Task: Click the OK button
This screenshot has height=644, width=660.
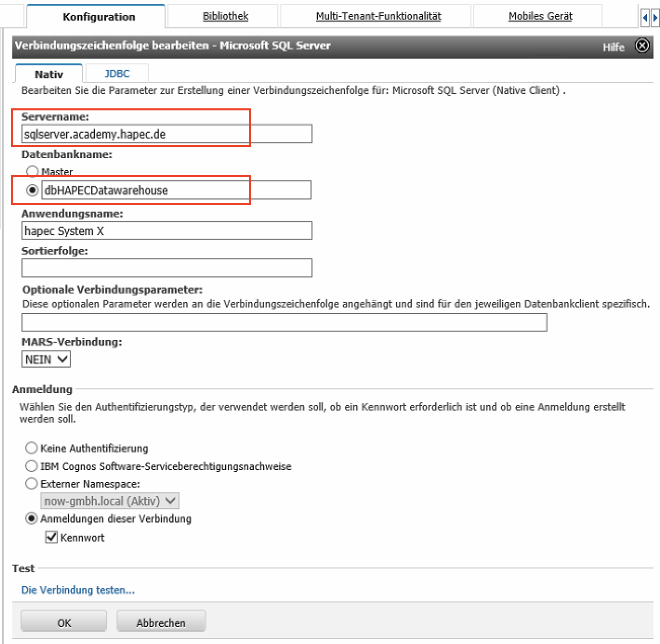Action: (64, 622)
